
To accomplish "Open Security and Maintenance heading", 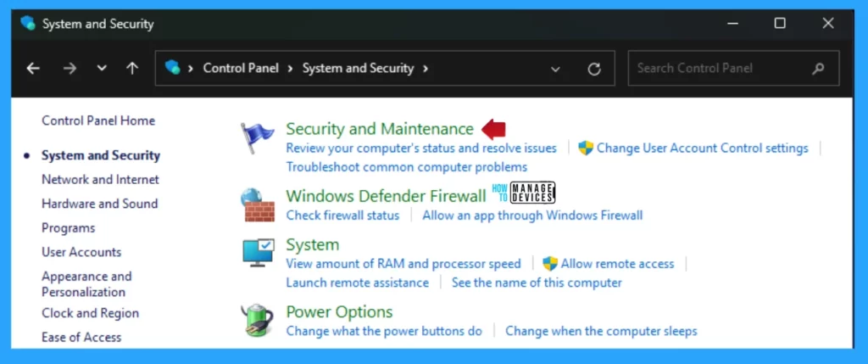I will (x=380, y=129).
